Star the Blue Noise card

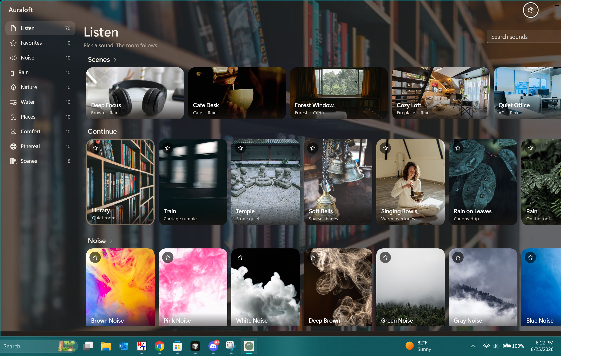click(530, 257)
